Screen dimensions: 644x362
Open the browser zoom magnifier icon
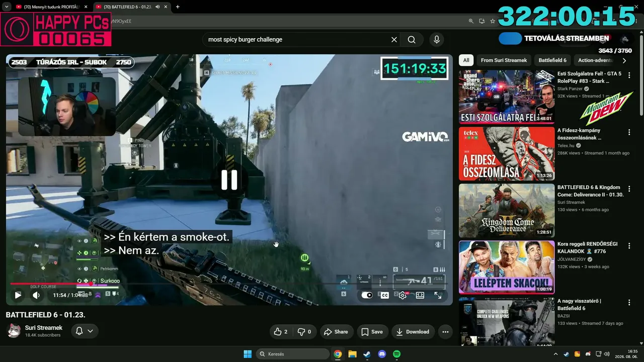(x=471, y=21)
